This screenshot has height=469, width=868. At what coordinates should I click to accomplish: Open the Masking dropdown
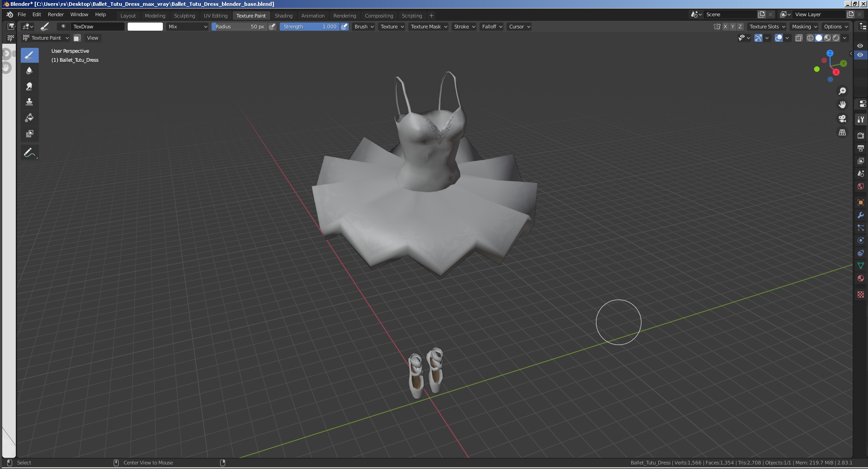pos(804,27)
